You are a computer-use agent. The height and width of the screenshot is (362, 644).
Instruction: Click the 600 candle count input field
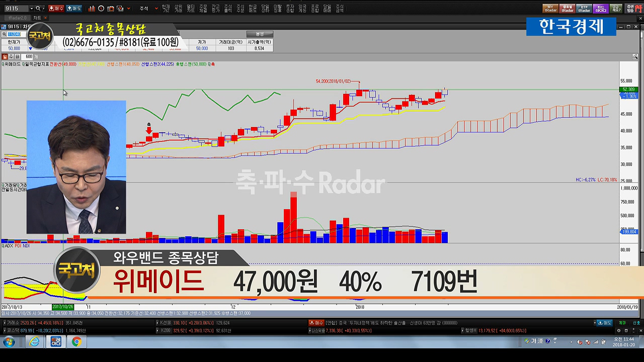click(29, 57)
